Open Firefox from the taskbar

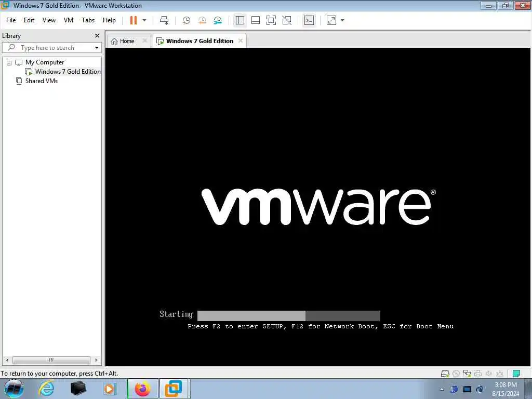coord(143,389)
